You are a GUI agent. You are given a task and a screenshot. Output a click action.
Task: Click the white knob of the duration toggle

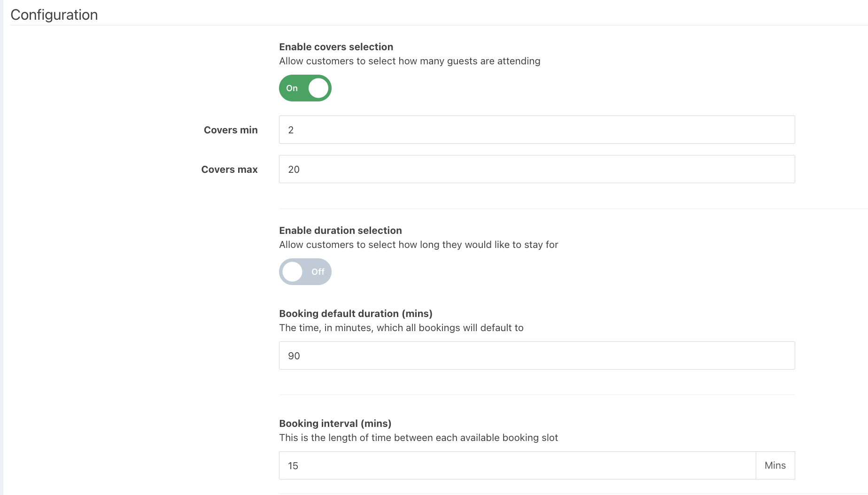[292, 272]
